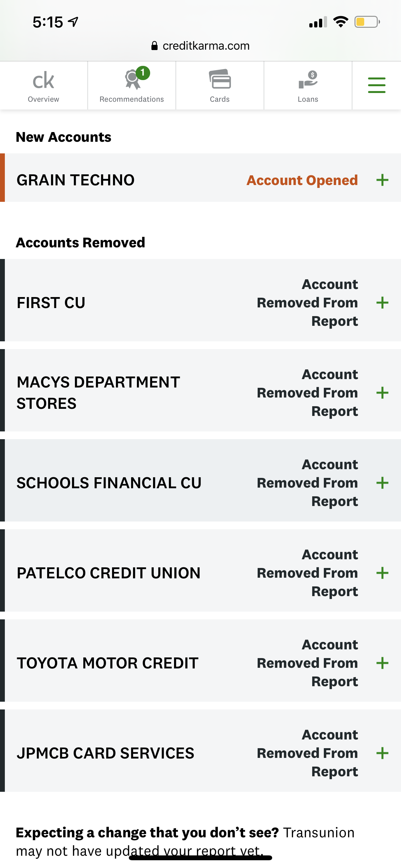Open the Recommendations ribbon badge icon
Viewport: 401px width, 868px height.
[133, 80]
